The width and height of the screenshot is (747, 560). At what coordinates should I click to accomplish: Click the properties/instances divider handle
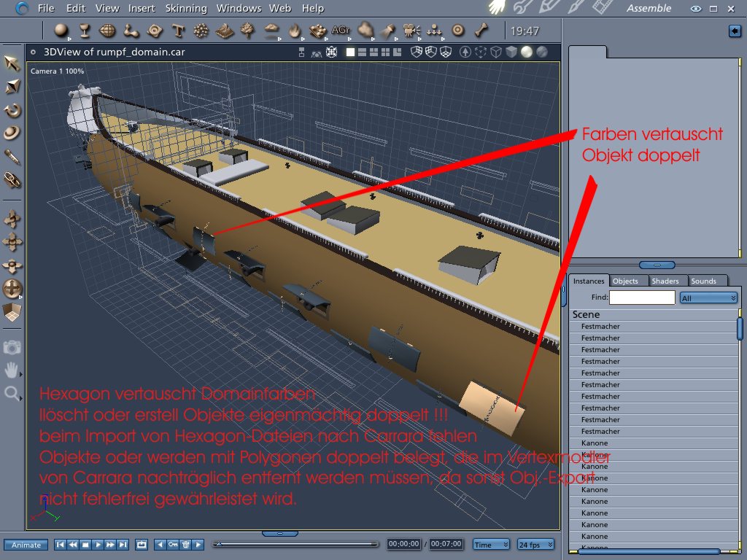coord(657,265)
